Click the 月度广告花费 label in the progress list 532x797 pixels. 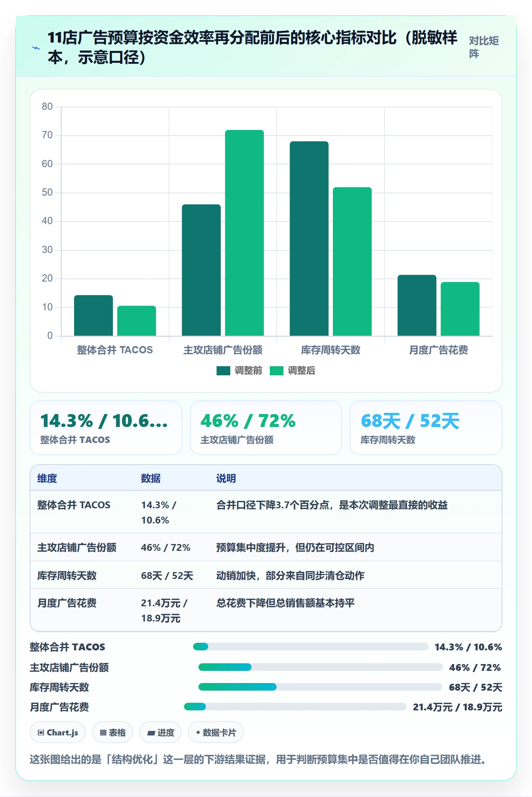[x=59, y=707]
